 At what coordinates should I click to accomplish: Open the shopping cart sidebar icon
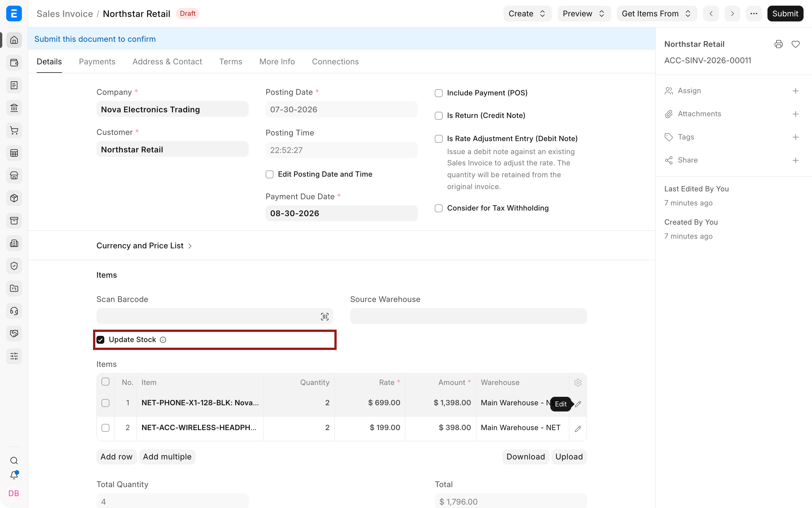coord(14,130)
